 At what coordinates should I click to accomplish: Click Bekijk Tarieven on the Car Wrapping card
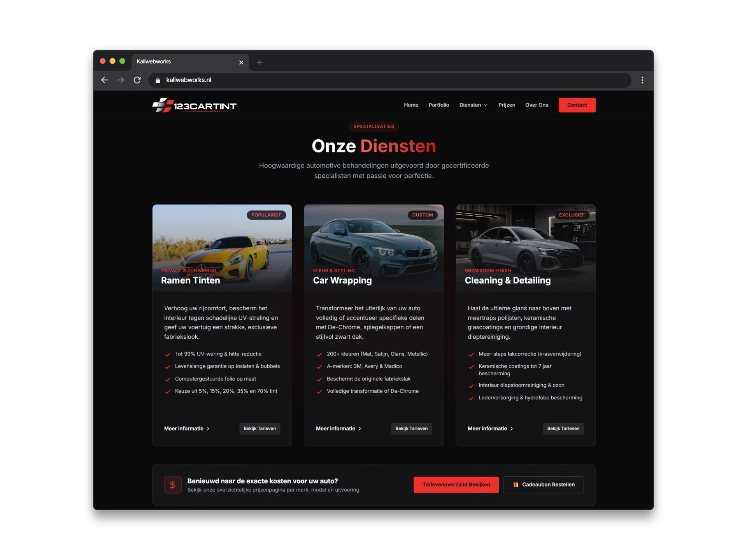(412, 429)
